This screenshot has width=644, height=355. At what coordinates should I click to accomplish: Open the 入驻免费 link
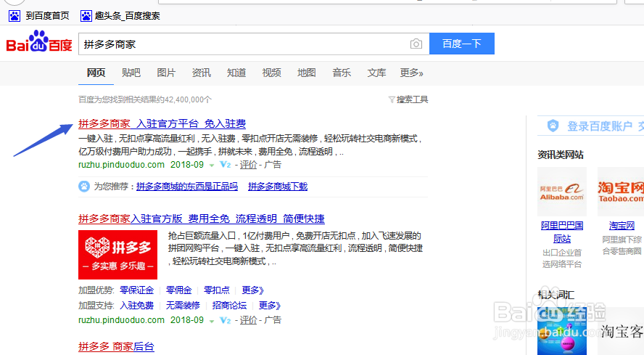(x=137, y=305)
